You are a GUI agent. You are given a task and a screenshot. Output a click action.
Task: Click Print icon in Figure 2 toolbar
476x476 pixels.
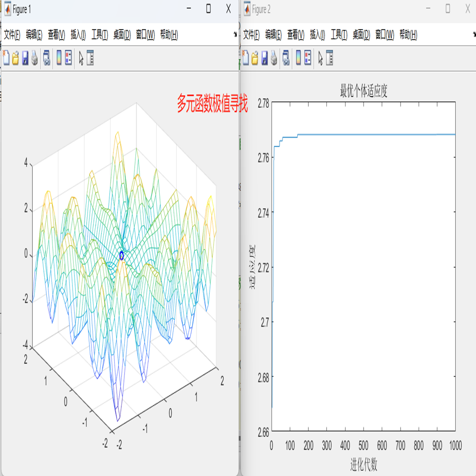tap(274, 58)
